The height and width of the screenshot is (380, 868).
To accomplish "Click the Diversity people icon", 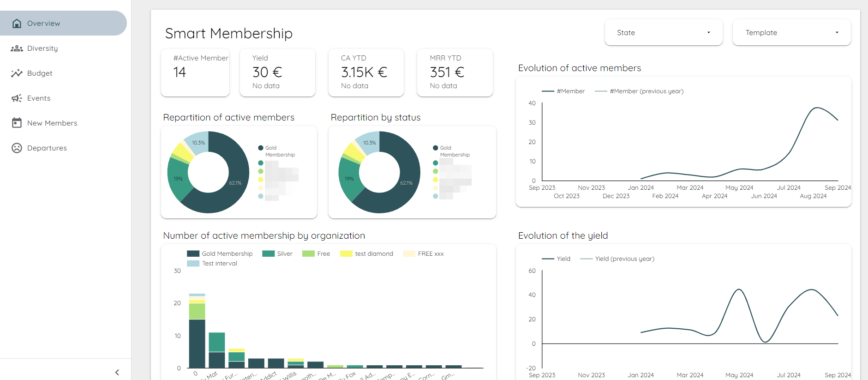I will click(17, 48).
